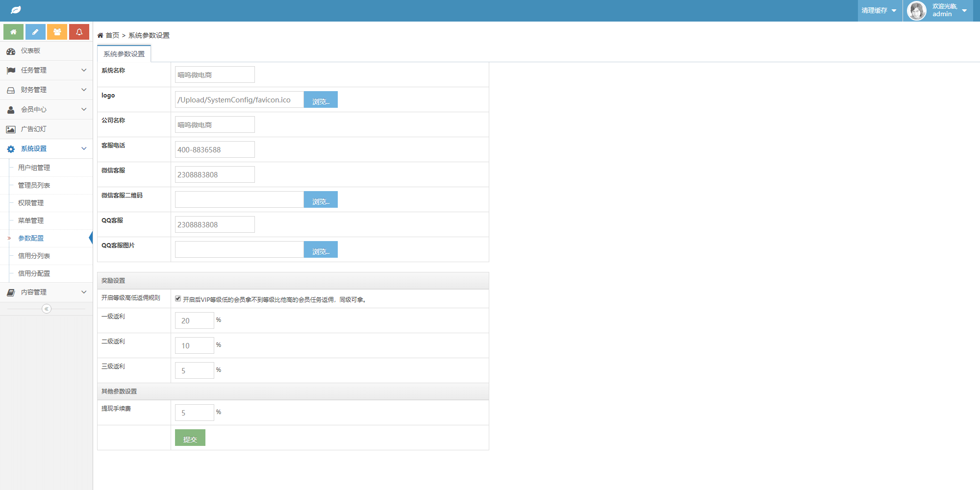The width and height of the screenshot is (980, 490).
Task: Click the leaf logo in top bar
Action: coord(16,10)
